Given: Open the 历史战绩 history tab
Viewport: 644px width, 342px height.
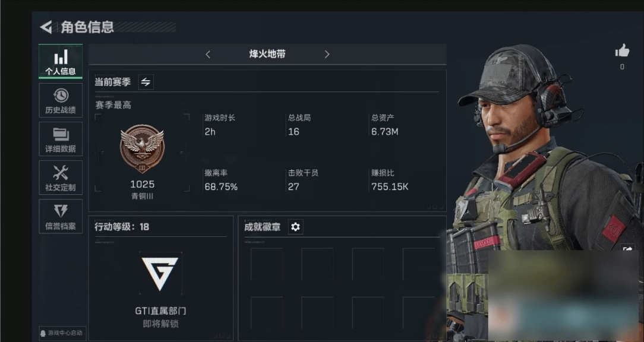Looking at the screenshot, I should [61, 100].
